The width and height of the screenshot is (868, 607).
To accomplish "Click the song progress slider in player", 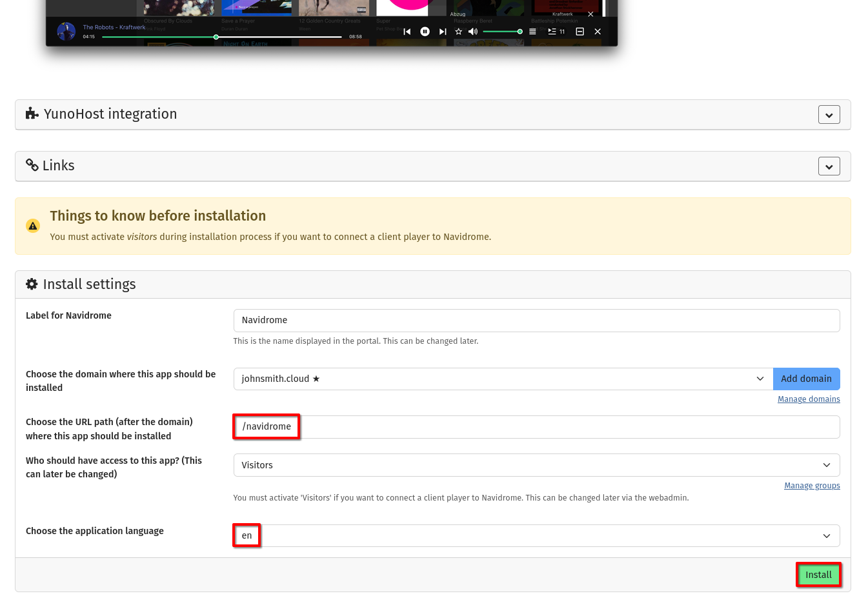I will pos(222,37).
